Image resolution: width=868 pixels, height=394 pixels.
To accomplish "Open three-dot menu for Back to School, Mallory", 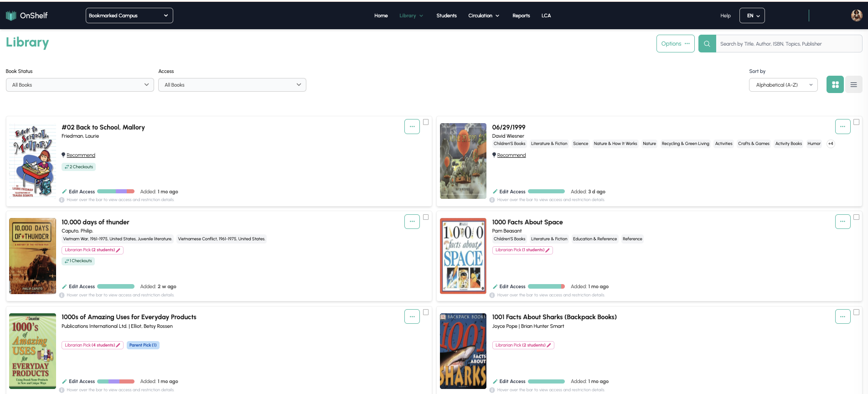I will [x=412, y=127].
